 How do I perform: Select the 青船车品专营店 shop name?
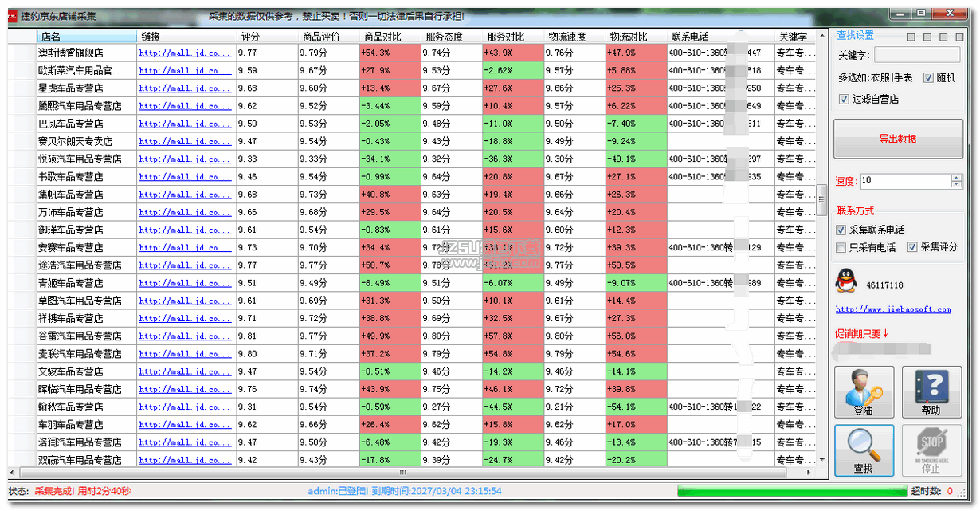click(70, 282)
